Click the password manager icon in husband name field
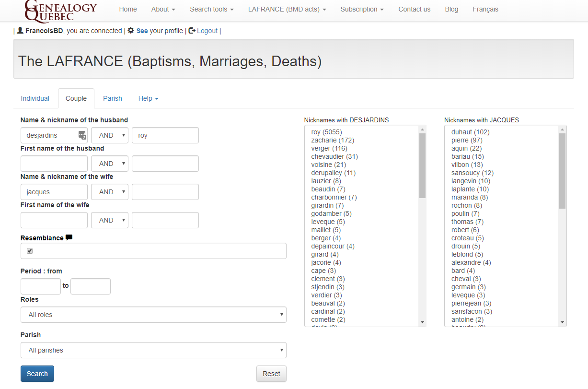This screenshot has width=588, height=389. [x=82, y=135]
